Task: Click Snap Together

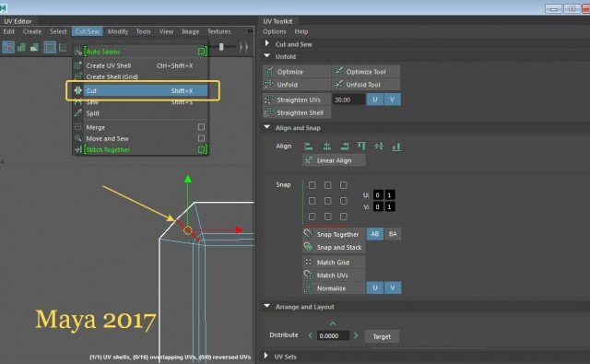Action: [334, 234]
